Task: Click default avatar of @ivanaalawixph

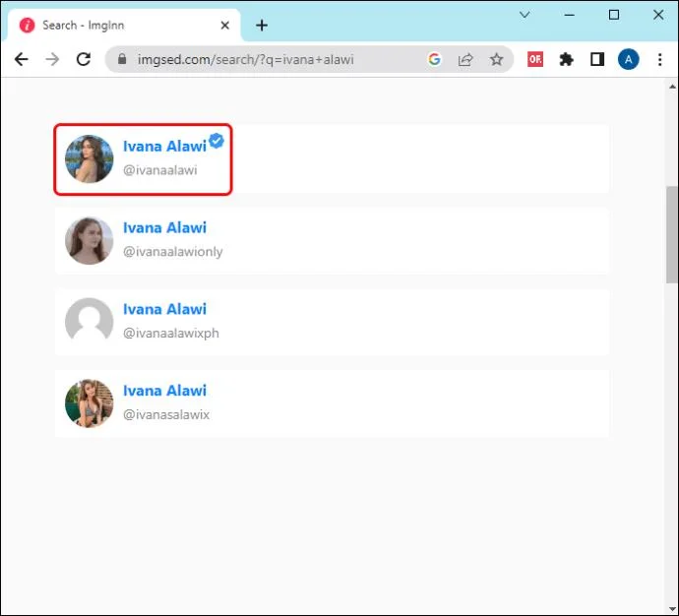Action: 90,322
